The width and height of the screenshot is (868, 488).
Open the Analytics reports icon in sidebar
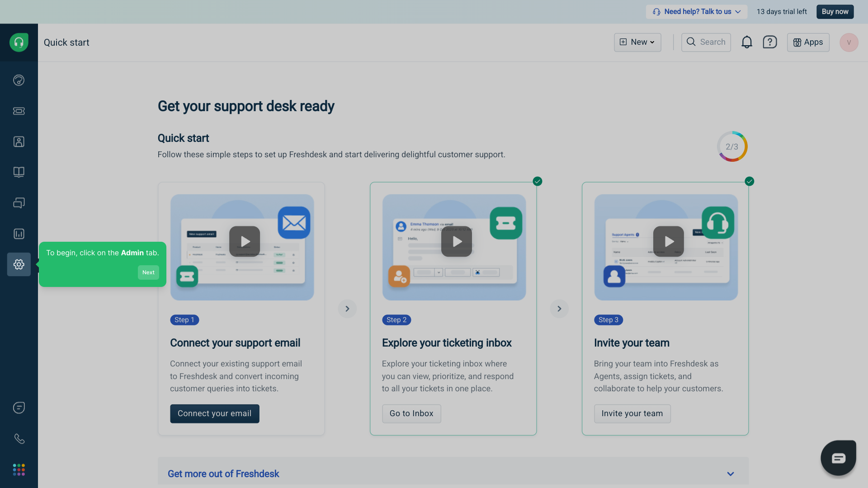point(19,234)
